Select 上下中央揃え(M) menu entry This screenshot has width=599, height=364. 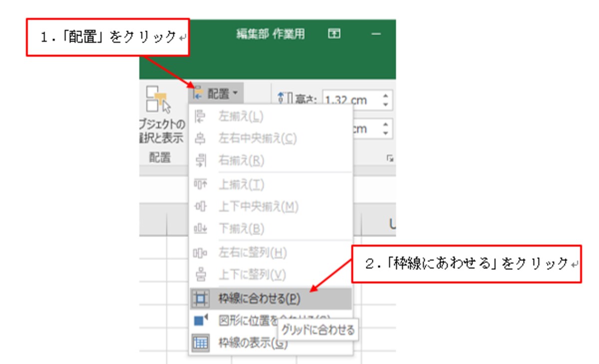pyautogui.click(x=271, y=206)
